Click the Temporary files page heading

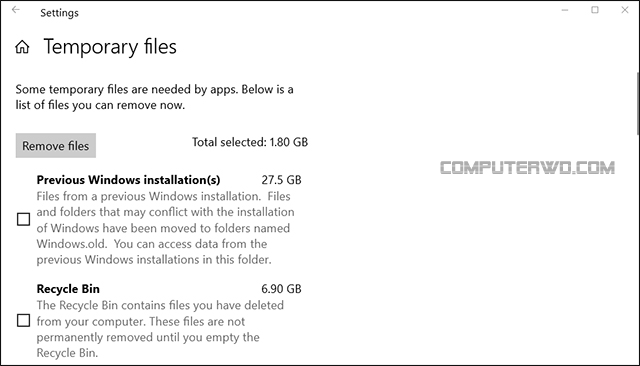[110, 47]
